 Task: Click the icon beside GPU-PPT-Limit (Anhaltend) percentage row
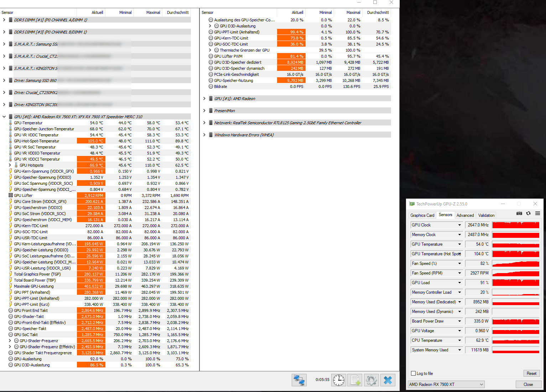(x=211, y=32)
